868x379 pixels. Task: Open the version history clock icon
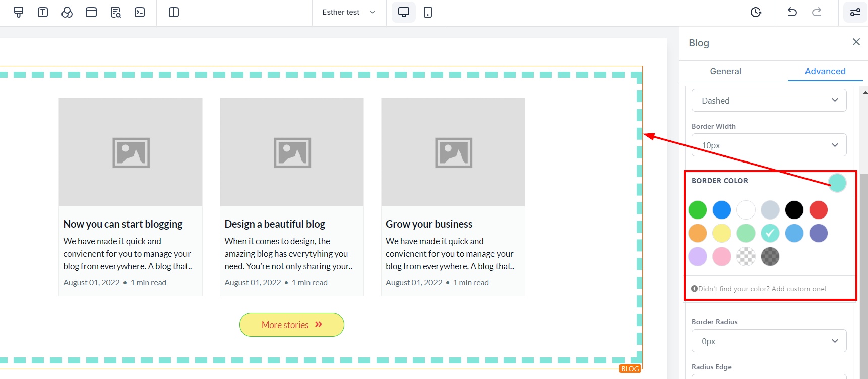point(756,12)
